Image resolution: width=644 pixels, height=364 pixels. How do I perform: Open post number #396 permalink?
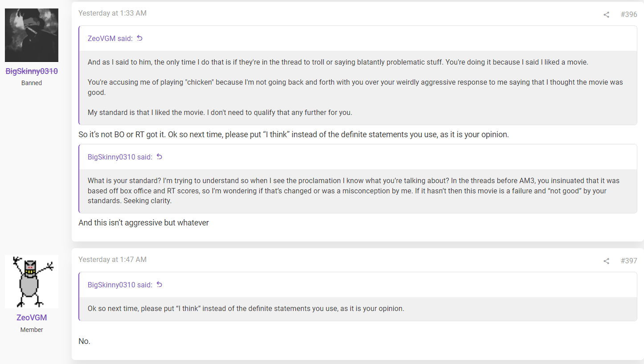click(x=629, y=15)
